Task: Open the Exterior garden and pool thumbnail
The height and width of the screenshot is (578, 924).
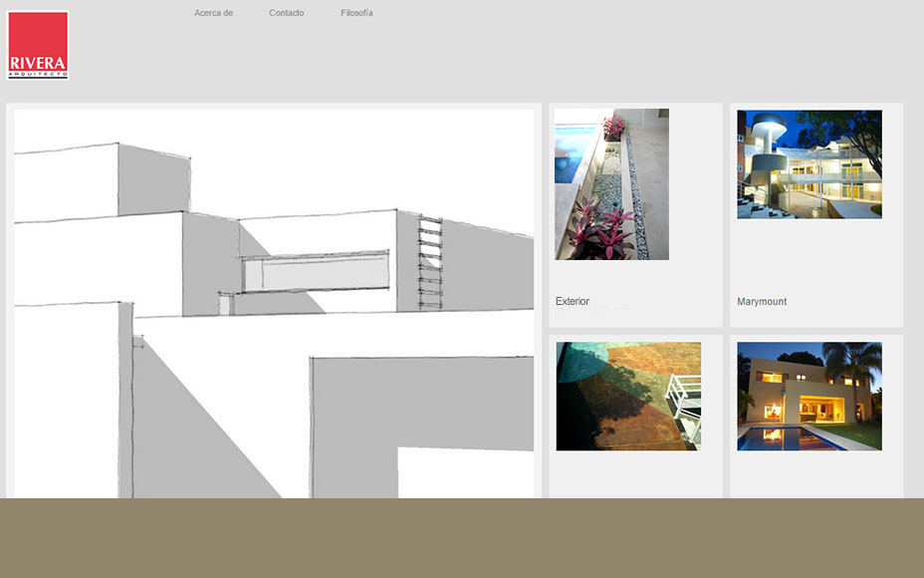Action: tap(611, 184)
